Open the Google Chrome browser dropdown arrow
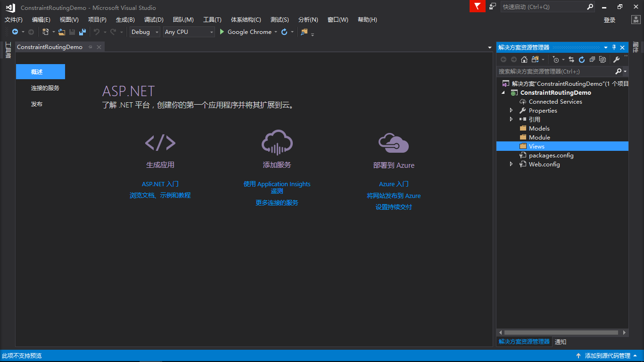This screenshot has width=644, height=362. [276, 32]
